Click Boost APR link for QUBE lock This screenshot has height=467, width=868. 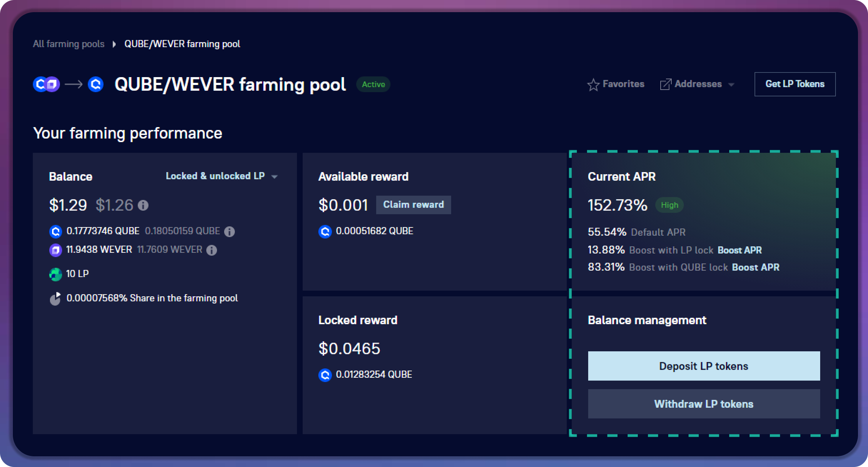click(x=756, y=267)
